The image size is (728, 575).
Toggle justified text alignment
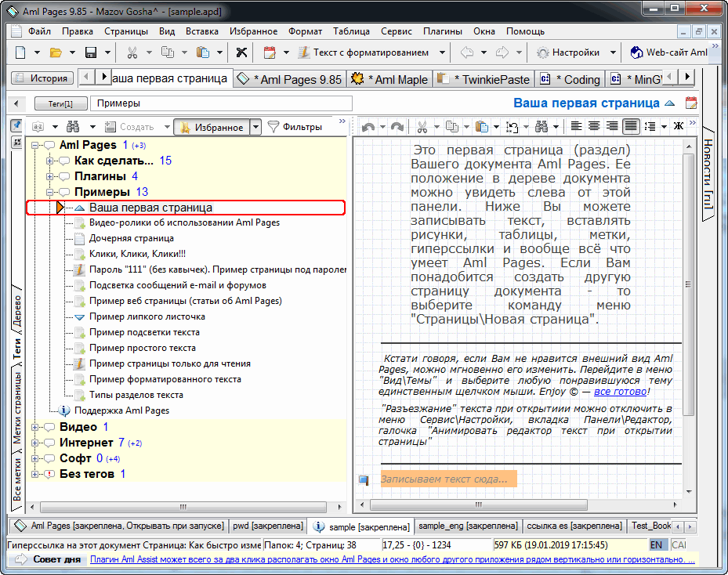coord(631,126)
